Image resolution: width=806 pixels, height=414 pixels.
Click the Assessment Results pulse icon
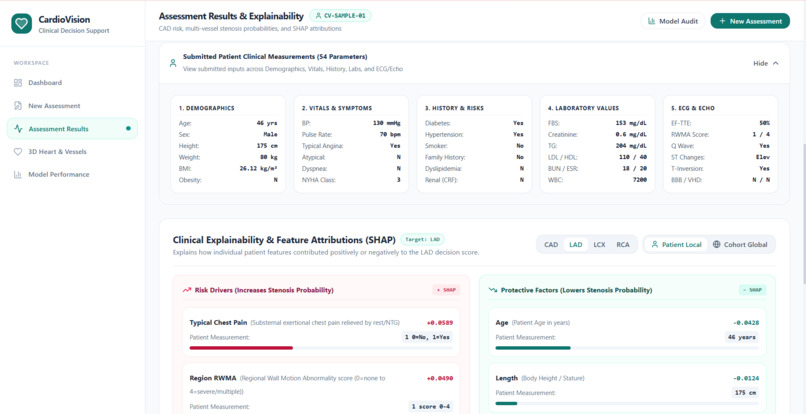19,129
